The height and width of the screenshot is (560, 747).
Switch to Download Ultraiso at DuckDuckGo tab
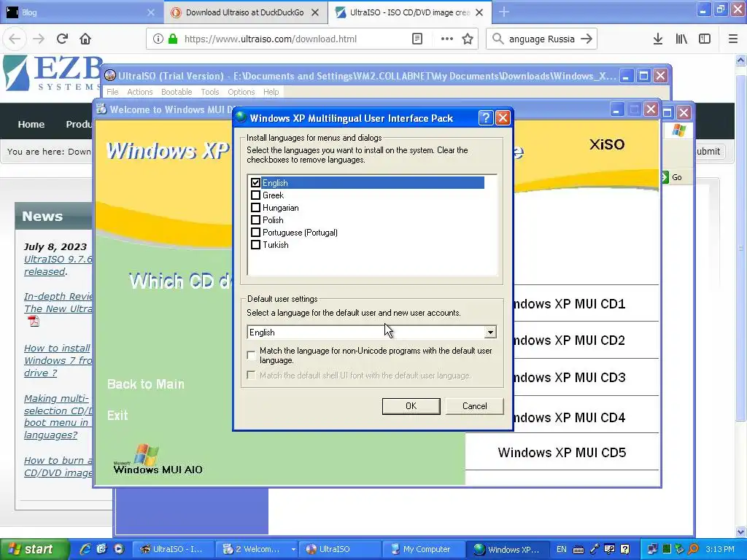tap(244, 12)
